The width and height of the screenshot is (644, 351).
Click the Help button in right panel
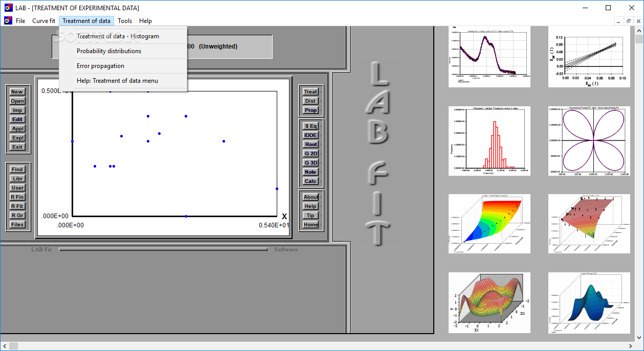coord(310,206)
